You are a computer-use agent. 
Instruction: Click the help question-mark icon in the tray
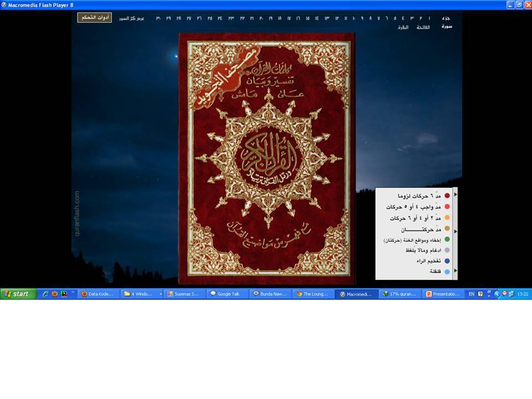point(480,294)
